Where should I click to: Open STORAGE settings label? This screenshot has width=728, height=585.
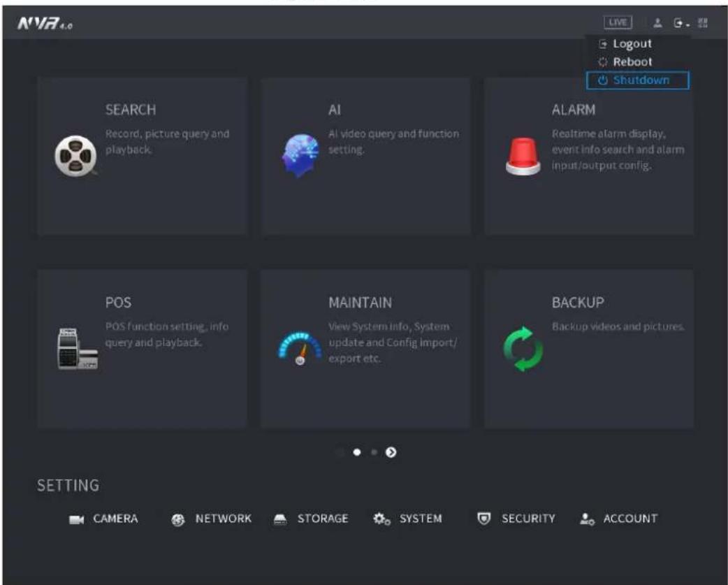pyautogui.click(x=323, y=519)
